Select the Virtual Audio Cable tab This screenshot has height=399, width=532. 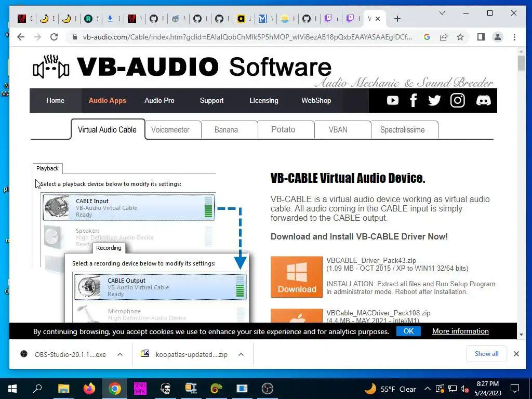click(x=108, y=129)
